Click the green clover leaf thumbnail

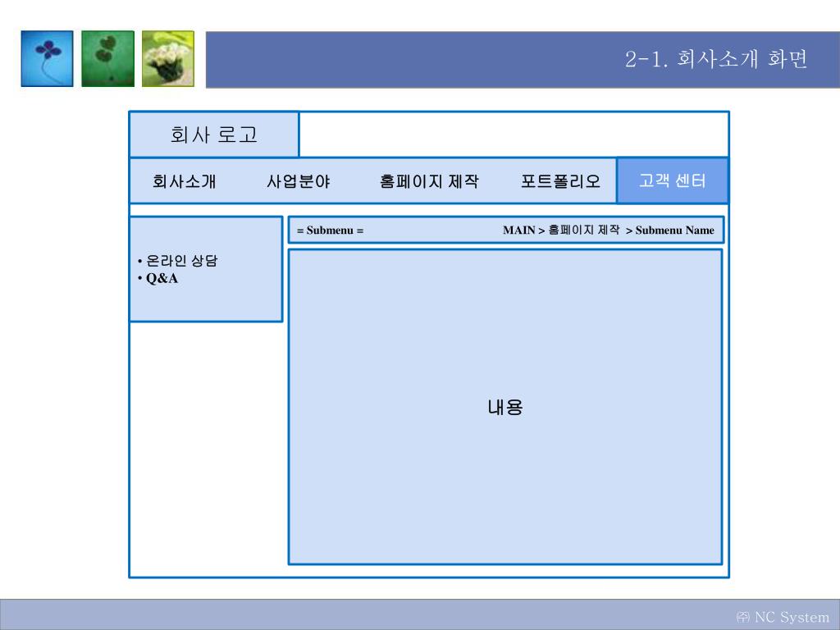(107, 58)
